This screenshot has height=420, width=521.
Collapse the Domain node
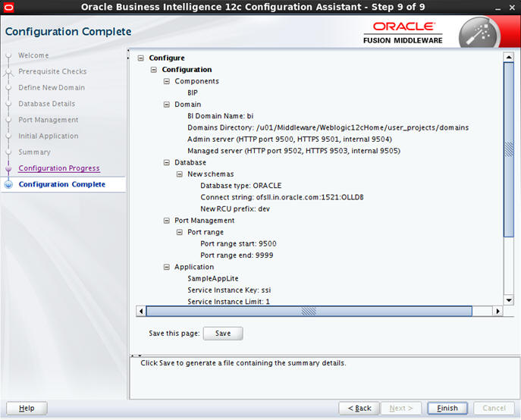click(x=167, y=105)
